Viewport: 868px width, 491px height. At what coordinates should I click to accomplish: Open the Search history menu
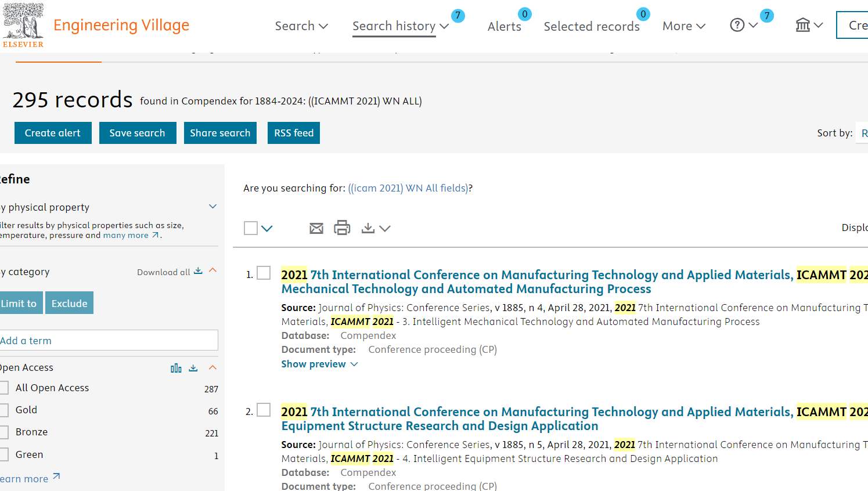401,26
